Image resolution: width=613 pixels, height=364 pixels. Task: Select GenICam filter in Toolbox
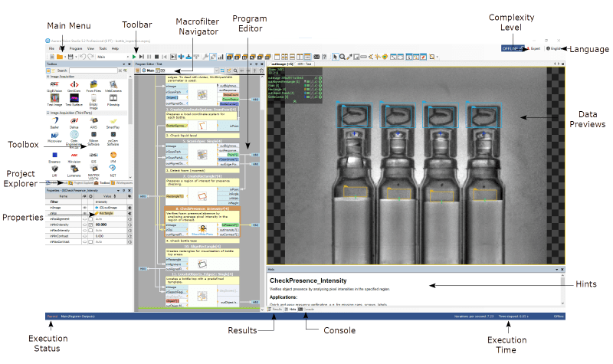pyautogui.click(x=74, y=87)
